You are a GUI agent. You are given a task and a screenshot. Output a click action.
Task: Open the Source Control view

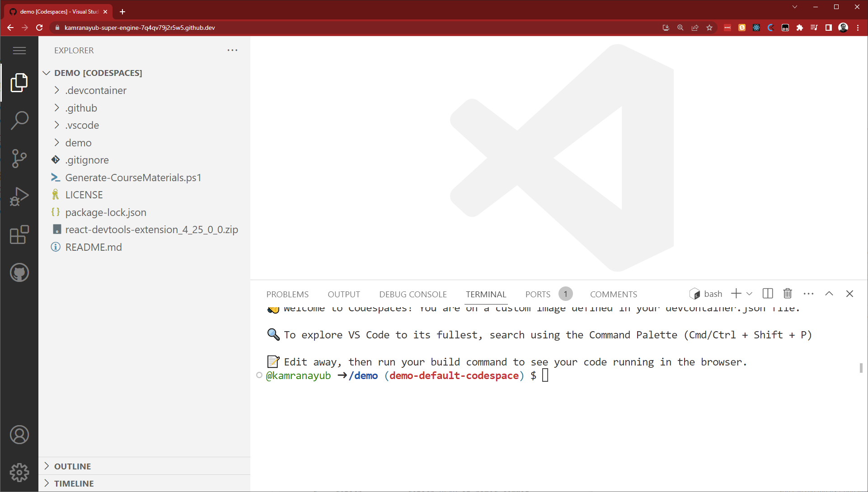click(19, 159)
